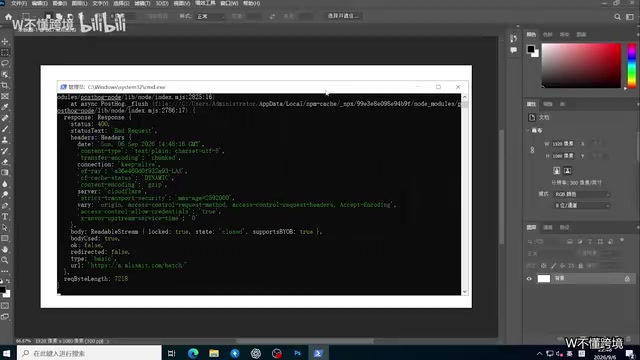Select the Gradient tool
This screenshot has height=360, width=640.
point(5,173)
